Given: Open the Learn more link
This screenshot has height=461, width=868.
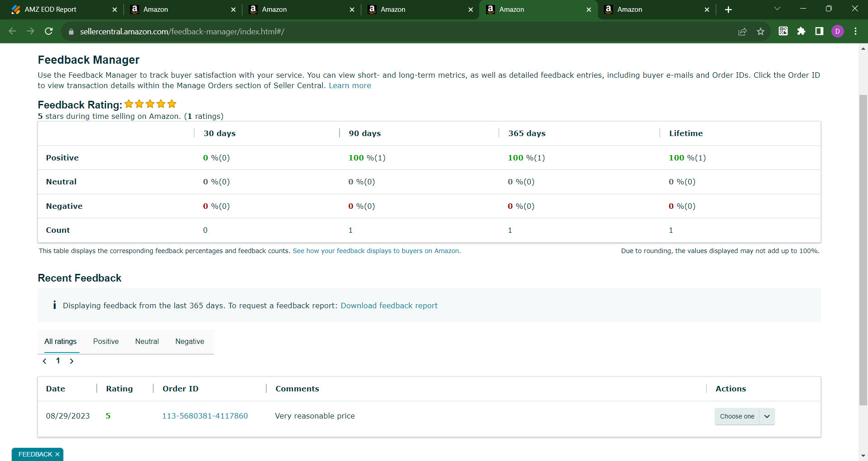Looking at the screenshot, I should (x=350, y=86).
